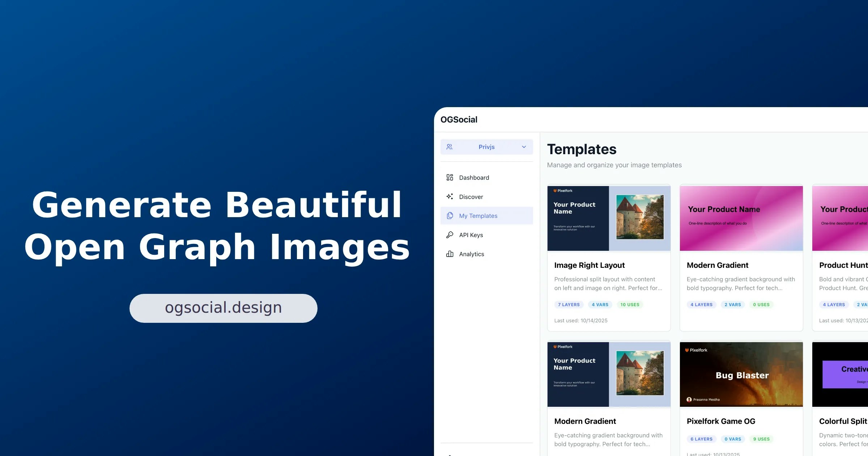Expand the Privjs team dropdown chevron
868x456 pixels.
coord(524,147)
